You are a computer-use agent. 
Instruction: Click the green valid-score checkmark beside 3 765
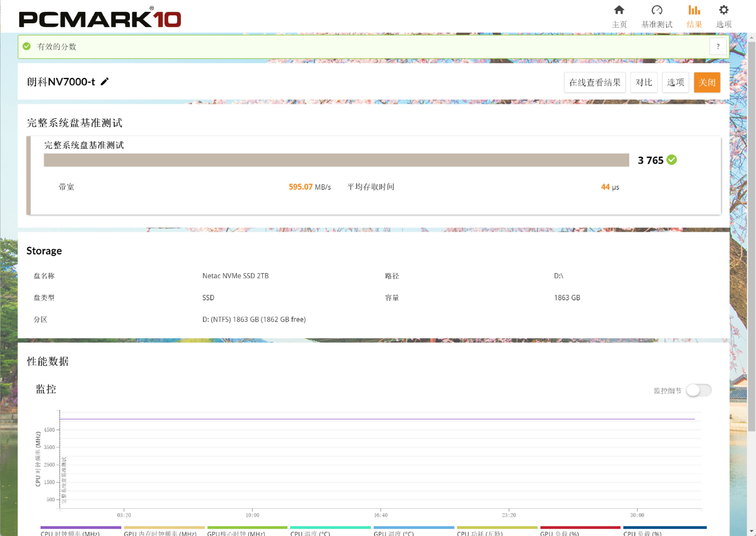672,160
